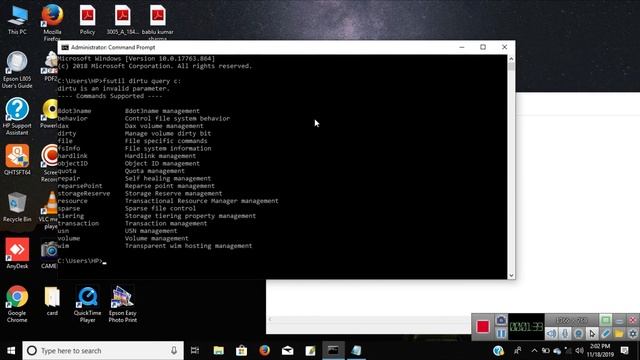Launch Google Chrome from desktop
640x360 pixels.
tap(17, 304)
